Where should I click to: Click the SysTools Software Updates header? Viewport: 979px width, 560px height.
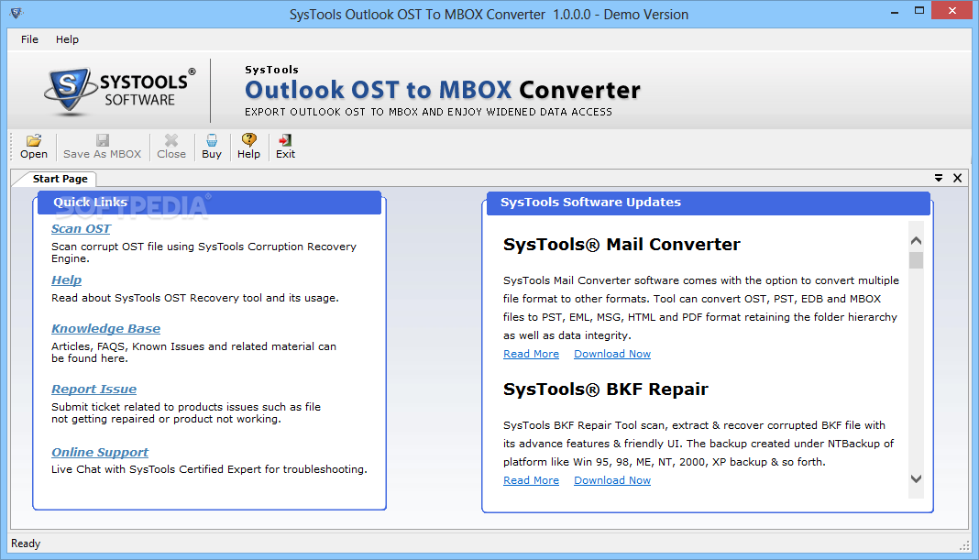click(708, 203)
